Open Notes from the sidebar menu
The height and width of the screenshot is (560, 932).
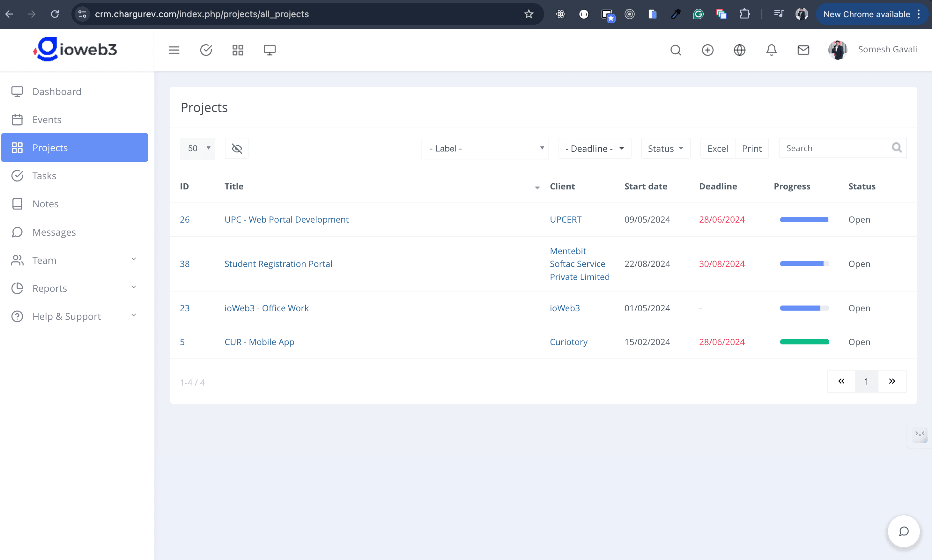45,204
